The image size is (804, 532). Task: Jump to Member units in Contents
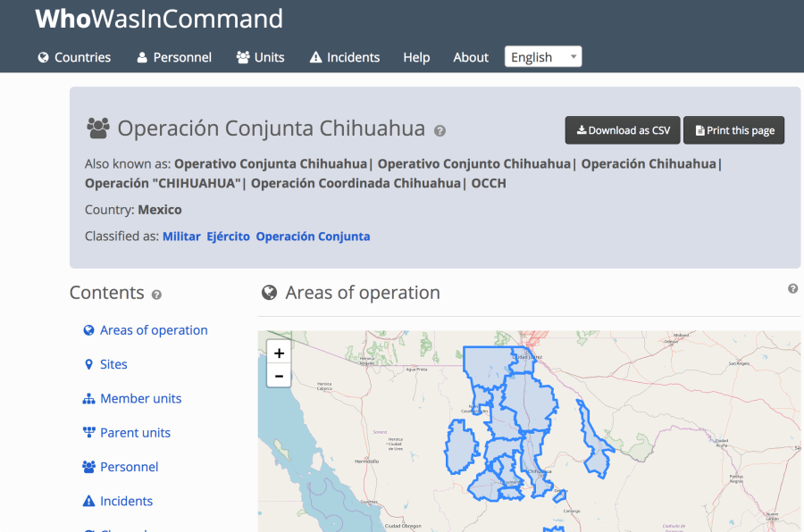140,399
